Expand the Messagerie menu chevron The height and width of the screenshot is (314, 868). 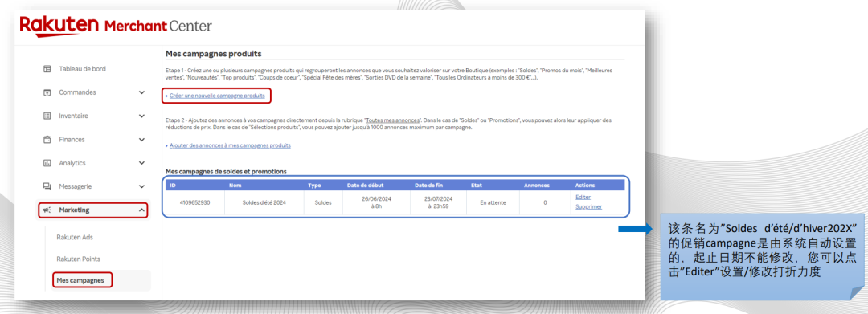141,187
